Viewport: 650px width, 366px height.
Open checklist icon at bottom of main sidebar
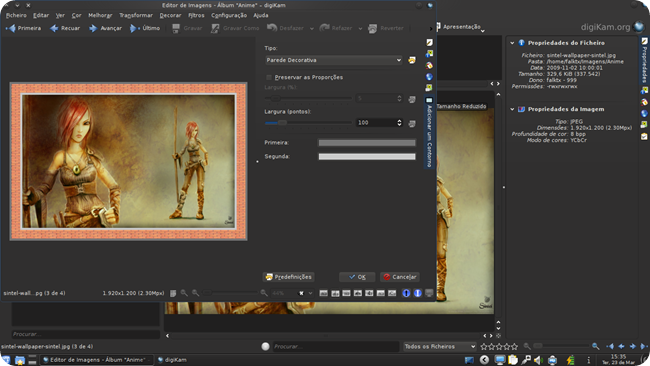644,136
